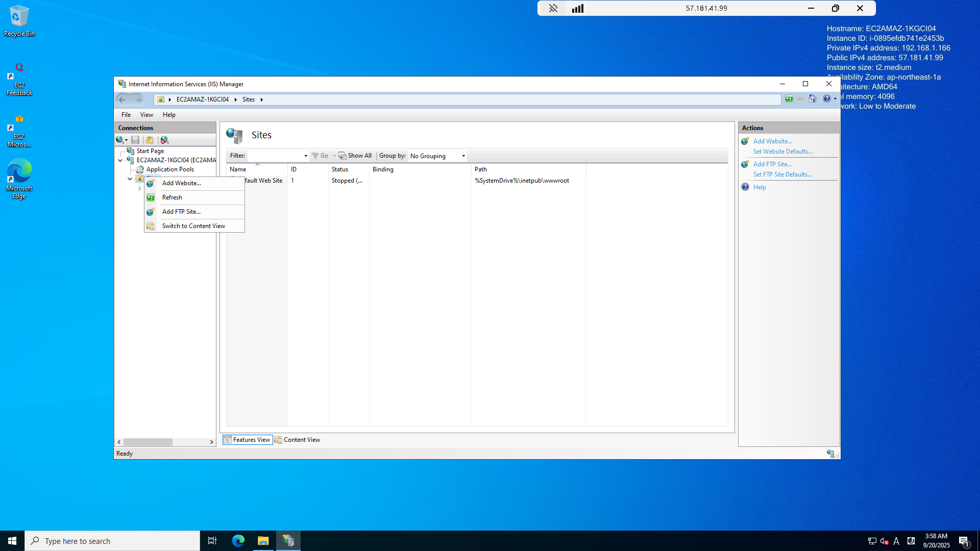Image resolution: width=980 pixels, height=551 pixels.
Task: Click the Delete Connection red-X icon
Action: pos(164,140)
